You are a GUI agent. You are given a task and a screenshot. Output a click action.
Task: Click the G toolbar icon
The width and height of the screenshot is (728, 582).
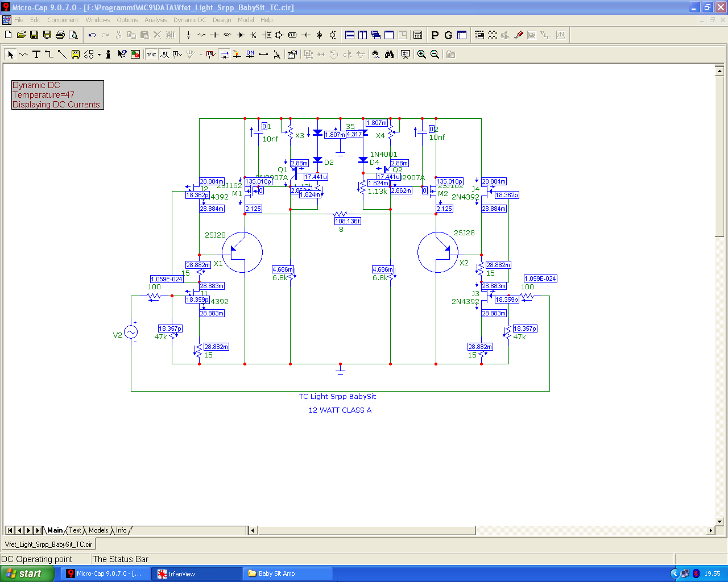point(448,35)
